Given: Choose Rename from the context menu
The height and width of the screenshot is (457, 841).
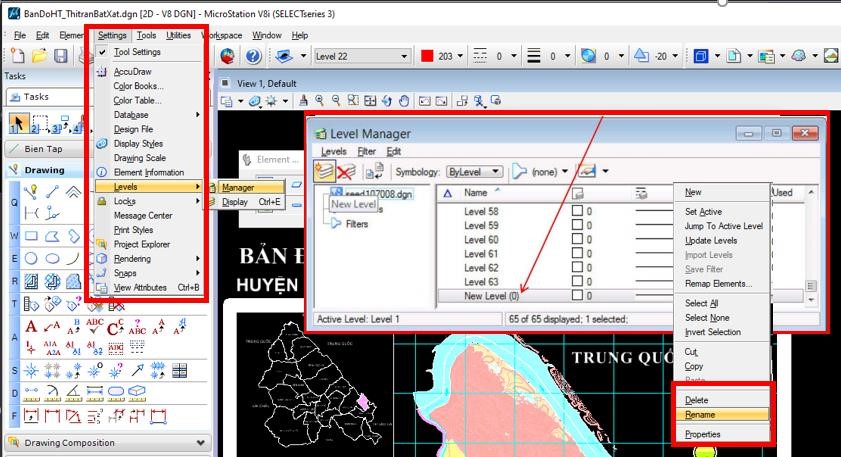Looking at the screenshot, I should pos(702,414).
